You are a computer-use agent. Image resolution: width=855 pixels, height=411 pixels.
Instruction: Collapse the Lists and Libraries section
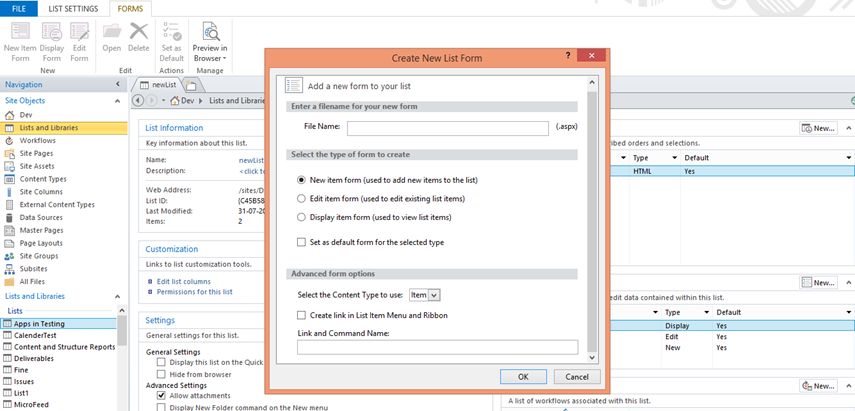point(118,297)
